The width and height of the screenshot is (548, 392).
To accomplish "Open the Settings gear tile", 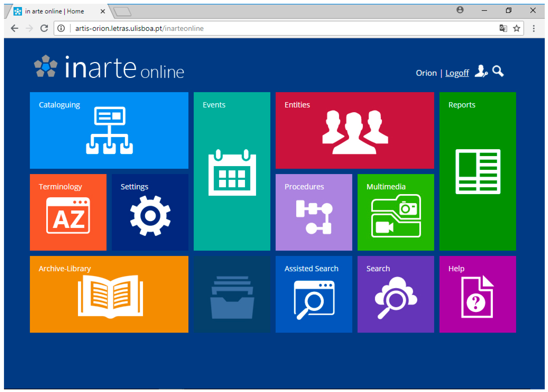I will [150, 212].
